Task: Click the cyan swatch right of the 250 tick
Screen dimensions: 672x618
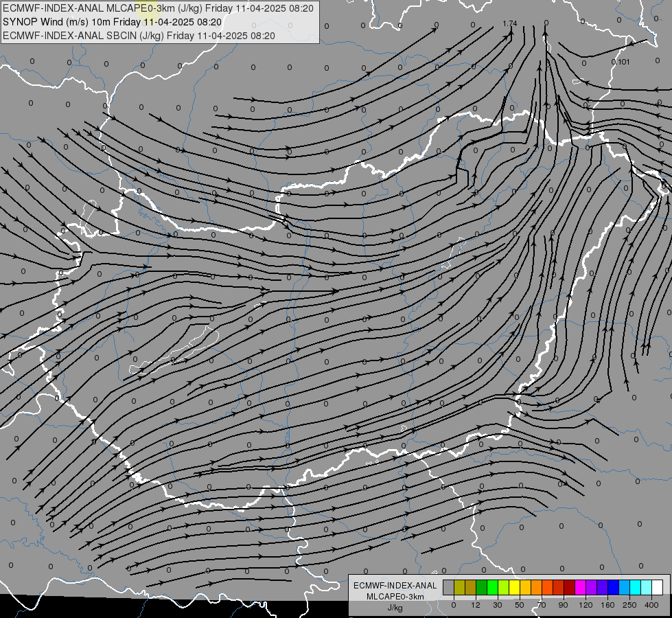Action: [x=636, y=587]
